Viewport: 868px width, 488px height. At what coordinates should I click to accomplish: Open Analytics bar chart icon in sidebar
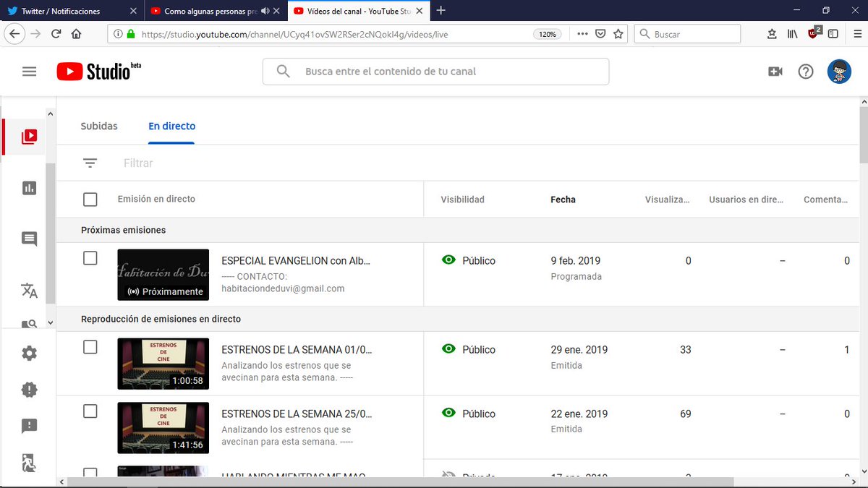click(x=29, y=188)
